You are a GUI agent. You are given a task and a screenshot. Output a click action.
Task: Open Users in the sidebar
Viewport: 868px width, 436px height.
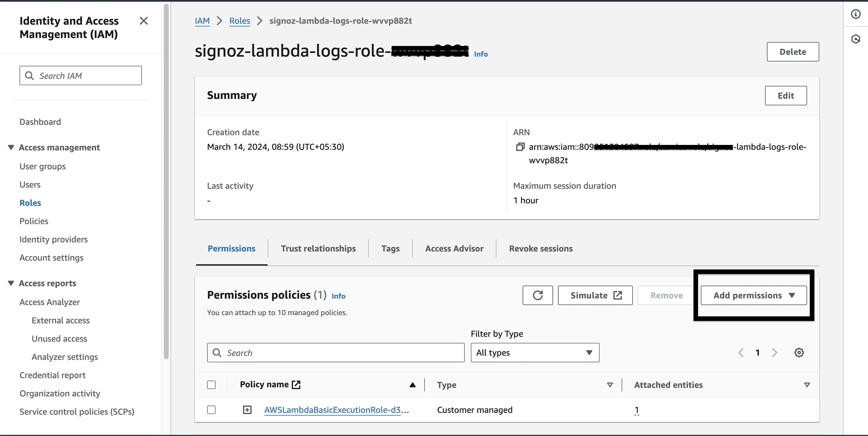[x=30, y=185]
